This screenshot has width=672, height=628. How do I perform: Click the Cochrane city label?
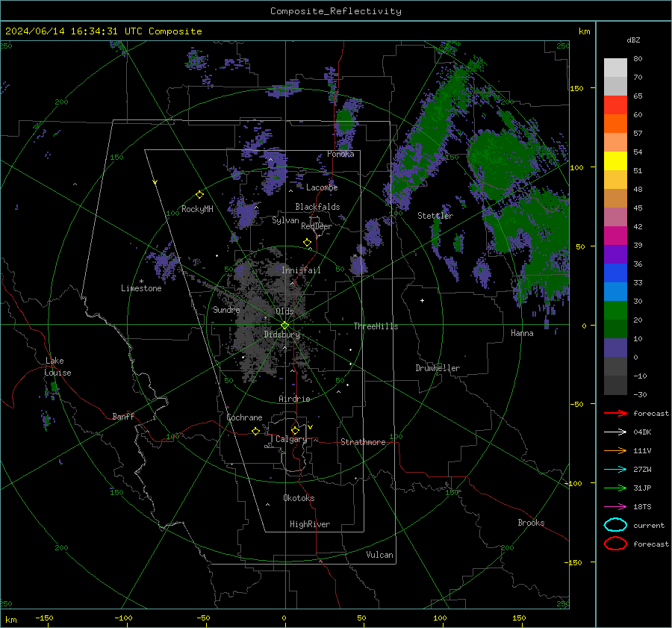pyautogui.click(x=244, y=417)
